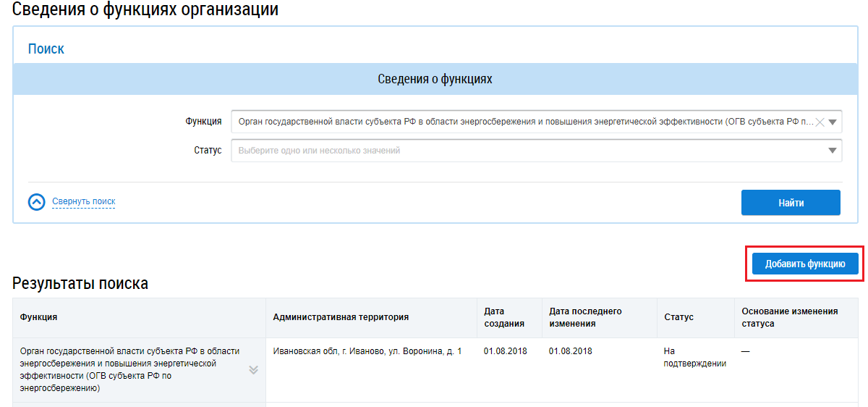Clear the selected Функция value
Screen dimensions: 868x407
(820, 122)
